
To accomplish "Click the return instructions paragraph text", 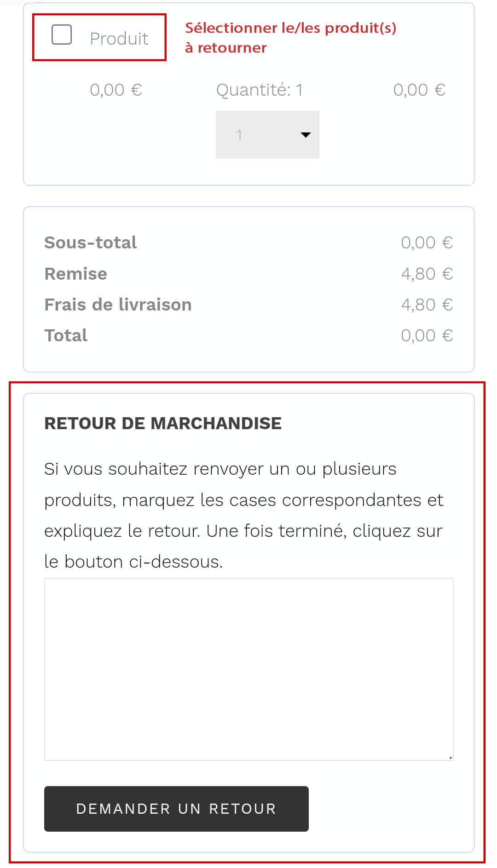I will pos(244,515).
